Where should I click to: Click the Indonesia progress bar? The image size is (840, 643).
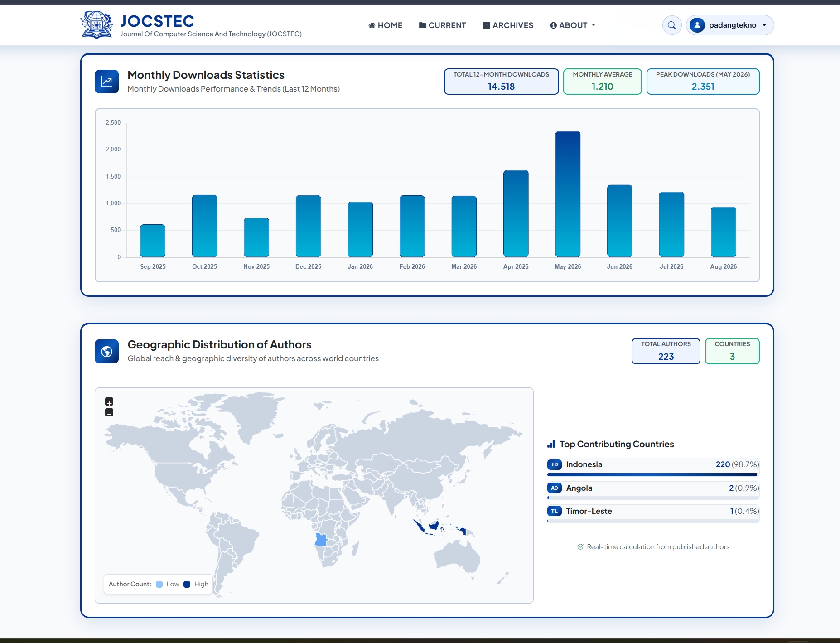click(x=653, y=475)
